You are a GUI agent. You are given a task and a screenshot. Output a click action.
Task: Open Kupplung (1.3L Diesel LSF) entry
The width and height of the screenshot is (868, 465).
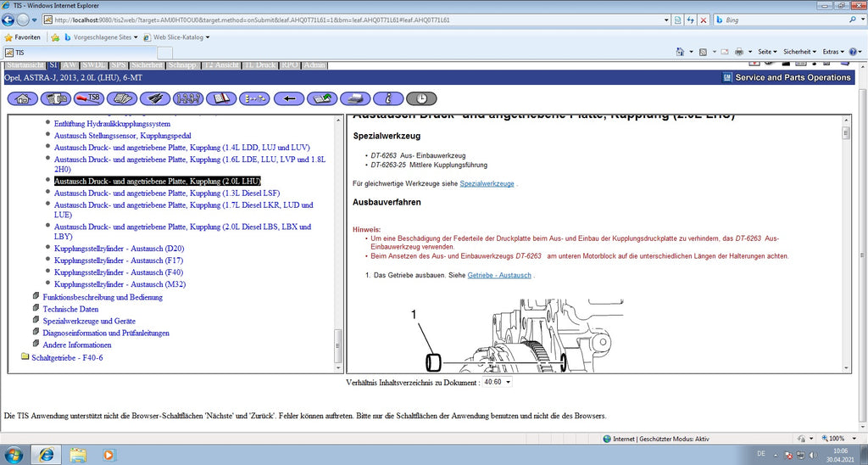167,193
